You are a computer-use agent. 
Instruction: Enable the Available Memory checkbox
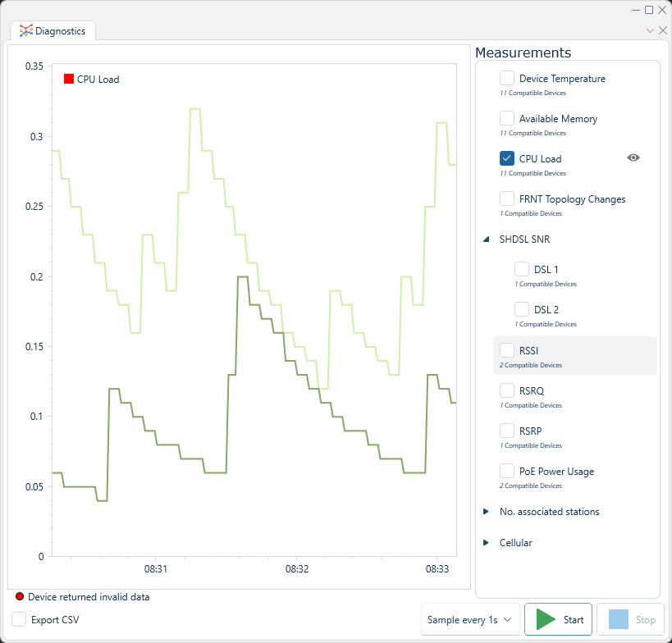click(x=506, y=118)
